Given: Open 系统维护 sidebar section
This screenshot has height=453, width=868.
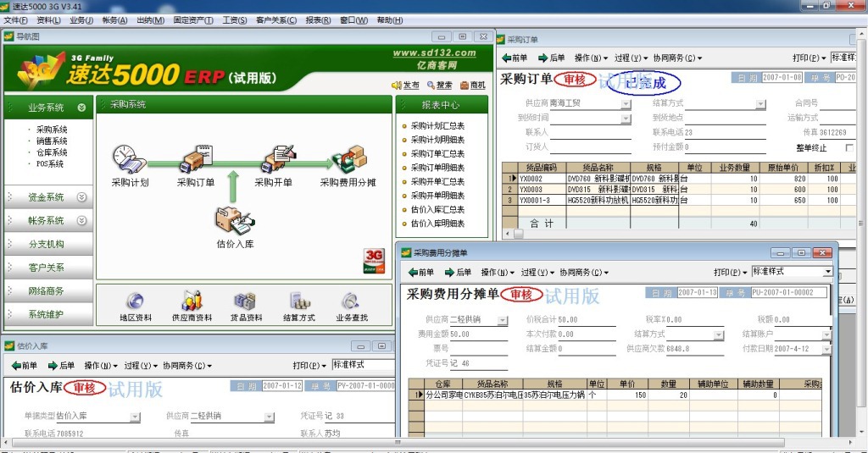Looking at the screenshot, I should 48,314.
